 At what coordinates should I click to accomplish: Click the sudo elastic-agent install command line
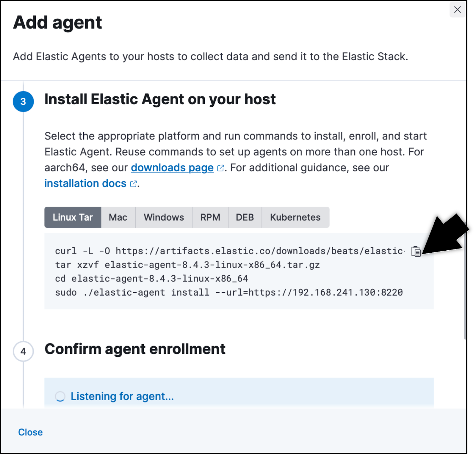point(229,293)
